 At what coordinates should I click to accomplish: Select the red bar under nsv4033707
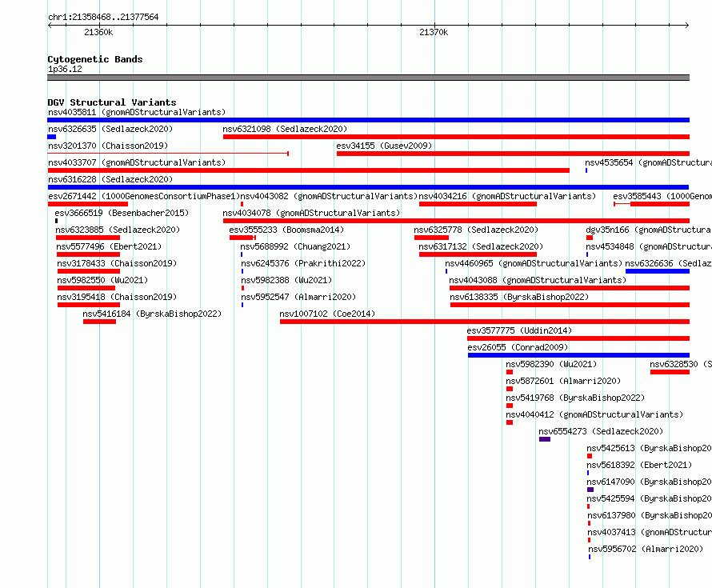click(308, 170)
